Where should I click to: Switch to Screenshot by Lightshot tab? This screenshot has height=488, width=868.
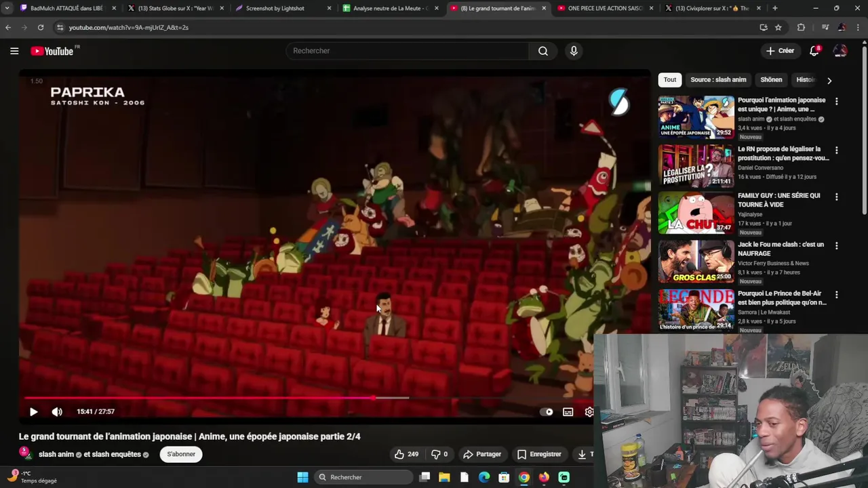click(x=283, y=8)
